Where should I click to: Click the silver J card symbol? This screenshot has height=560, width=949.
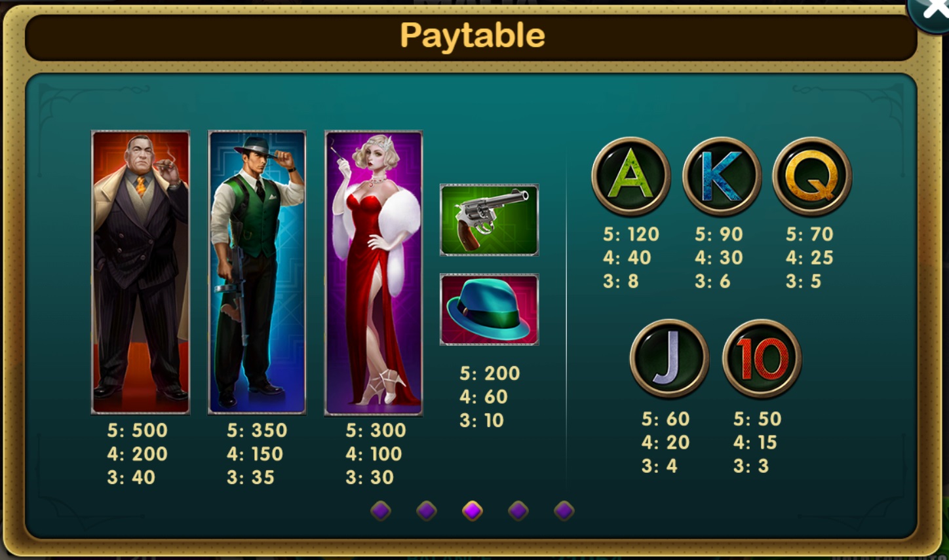tap(669, 359)
